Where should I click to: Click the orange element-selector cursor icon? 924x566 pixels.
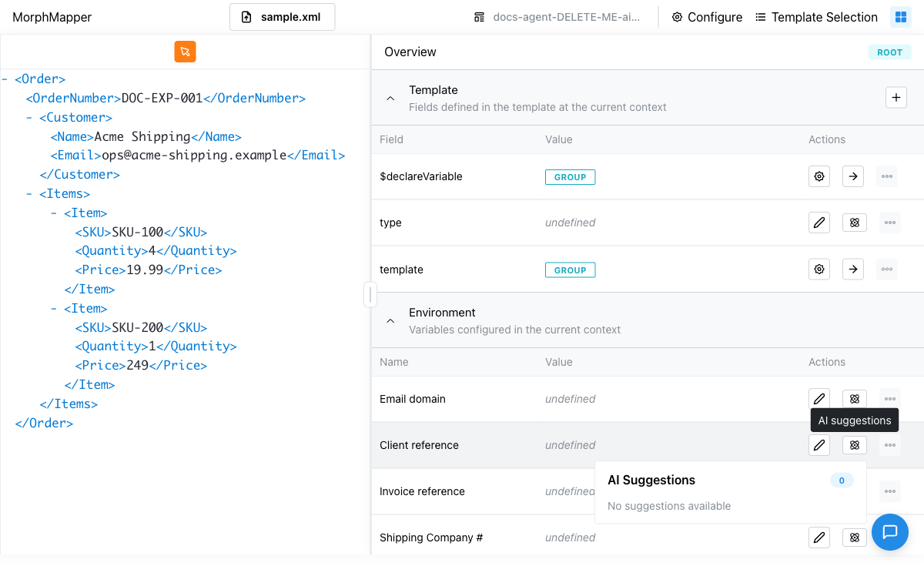point(185,52)
